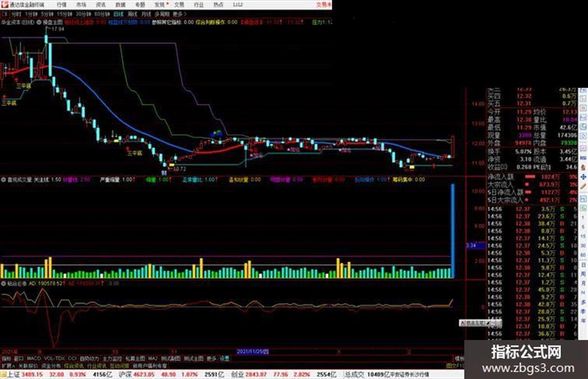Screen dimensions: 588x379
Task: Select the VOL-TDX indicator tab
Action: [54, 358]
